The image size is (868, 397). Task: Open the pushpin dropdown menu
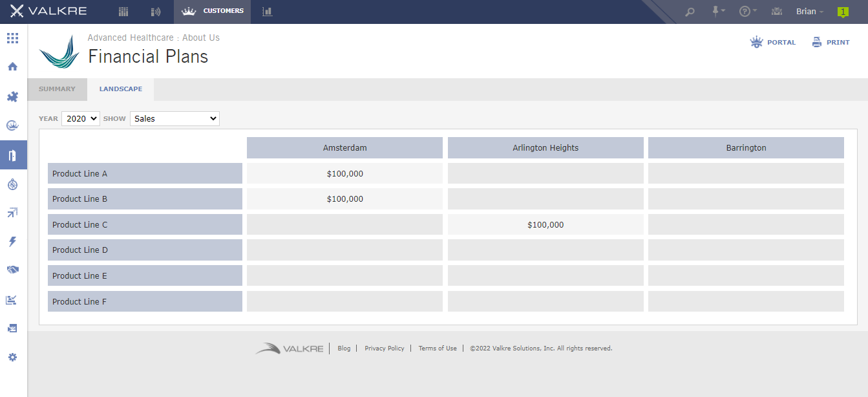click(718, 11)
